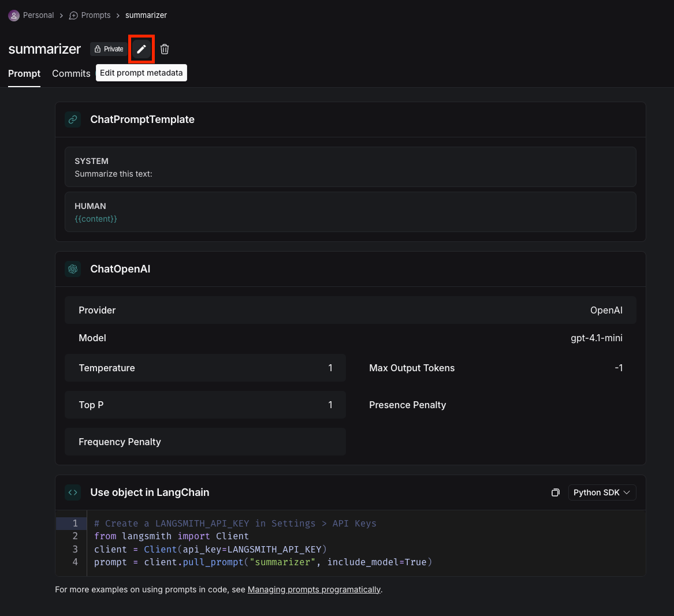Click the Model gpt-4.1-mini row
This screenshot has height=616, width=674.
pos(351,338)
